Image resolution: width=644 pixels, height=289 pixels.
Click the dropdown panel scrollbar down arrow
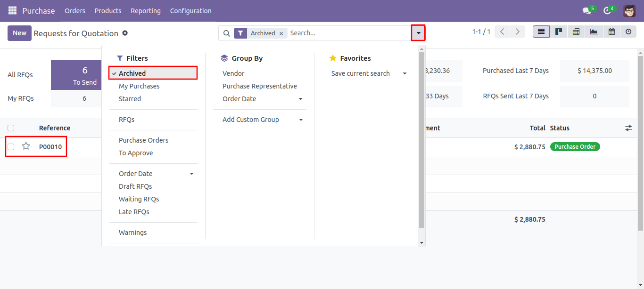point(421,243)
